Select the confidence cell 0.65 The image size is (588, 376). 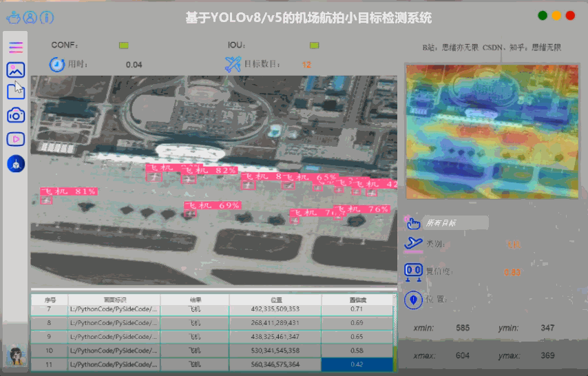[357, 337]
